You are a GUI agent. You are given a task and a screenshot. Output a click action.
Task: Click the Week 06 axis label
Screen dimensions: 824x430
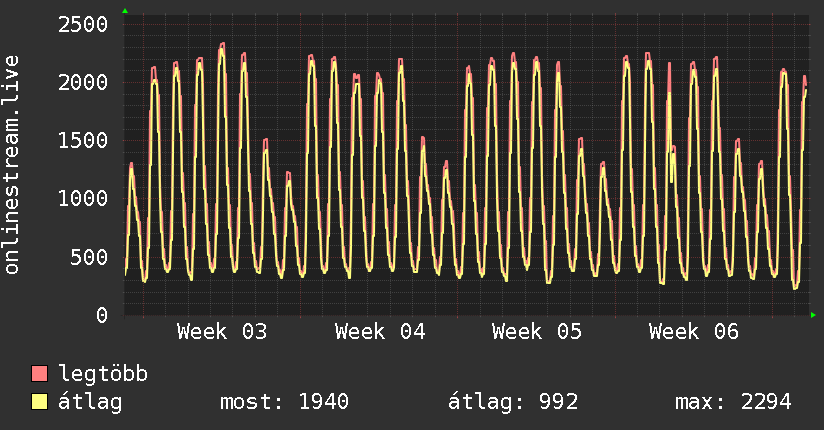[x=694, y=332]
